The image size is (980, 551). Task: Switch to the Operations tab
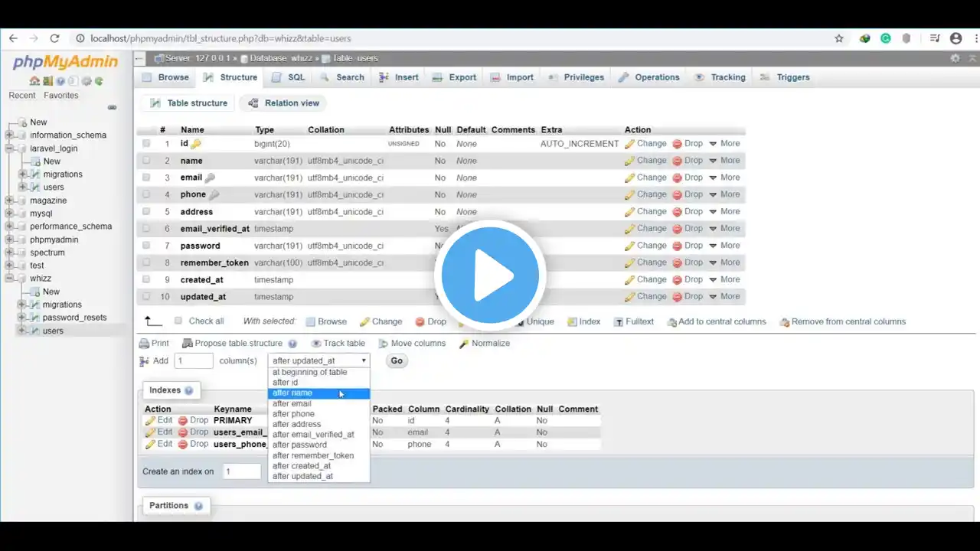[648, 77]
